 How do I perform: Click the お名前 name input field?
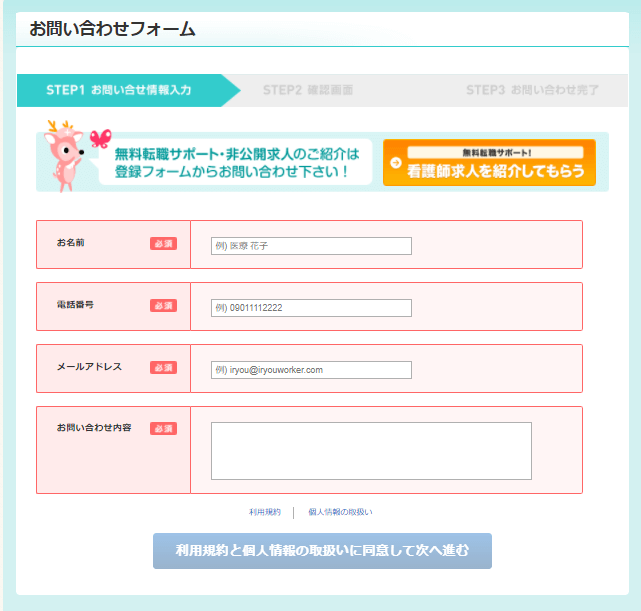[x=311, y=246]
